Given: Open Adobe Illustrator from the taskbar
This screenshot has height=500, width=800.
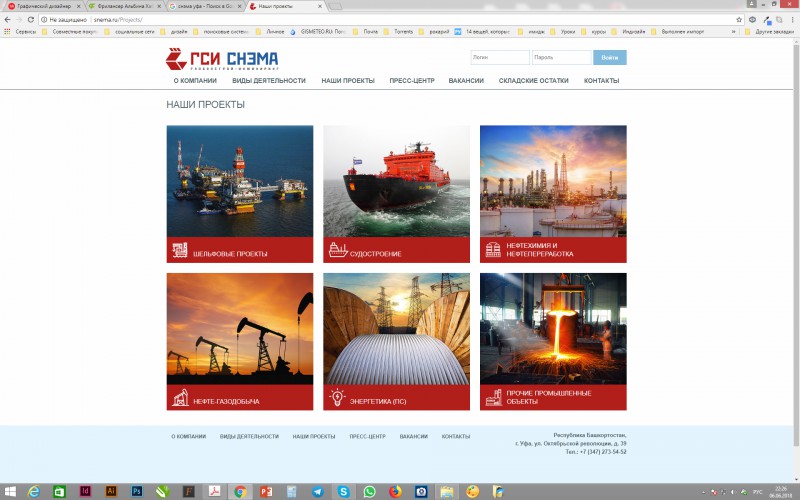Looking at the screenshot, I should click(x=111, y=492).
